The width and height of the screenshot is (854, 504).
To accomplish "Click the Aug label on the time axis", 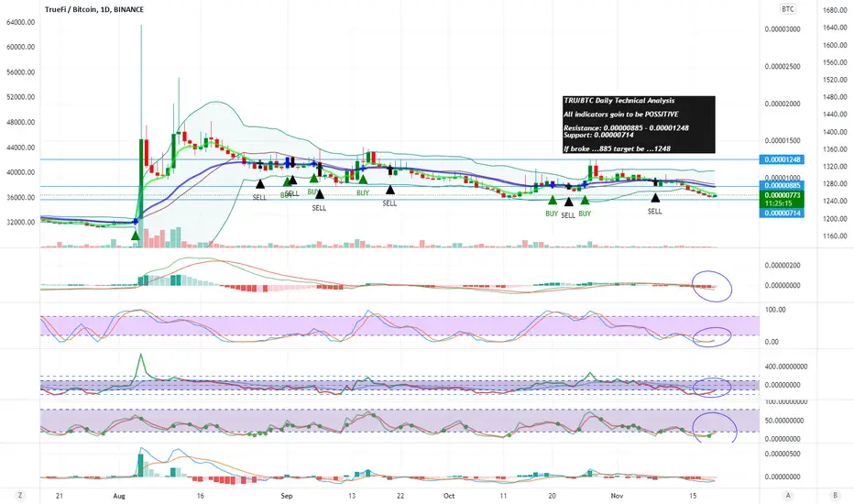I will click(119, 496).
